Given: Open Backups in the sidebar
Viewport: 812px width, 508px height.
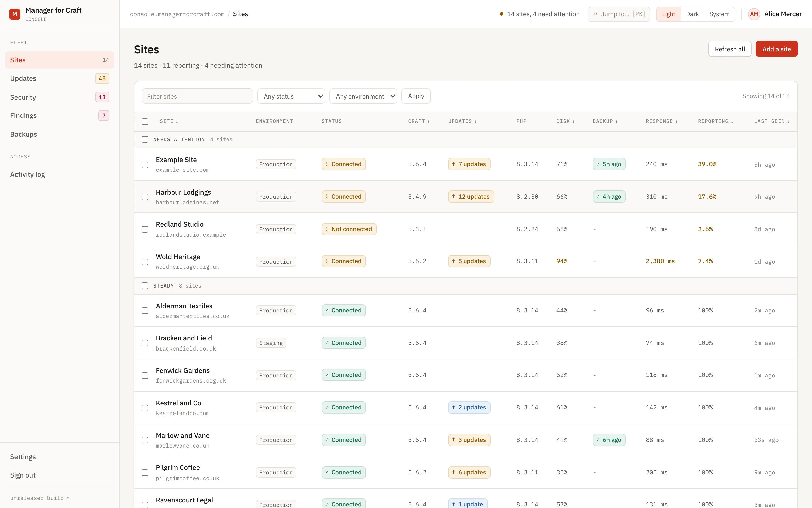Looking at the screenshot, I should click(59, 134).
